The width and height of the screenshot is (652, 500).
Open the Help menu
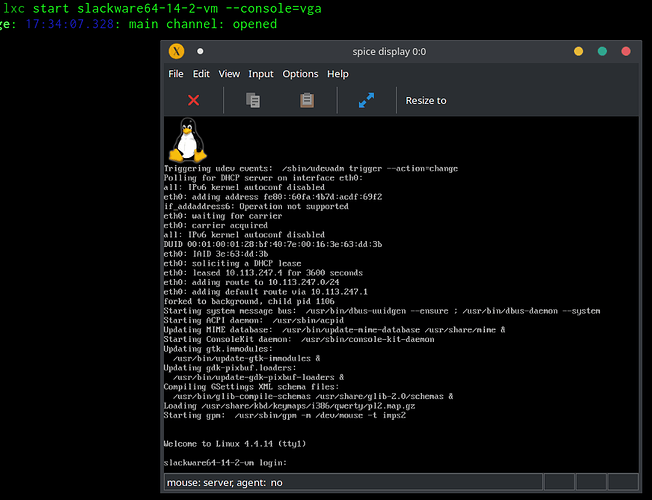pyautogui.click(x=338, y=74)
